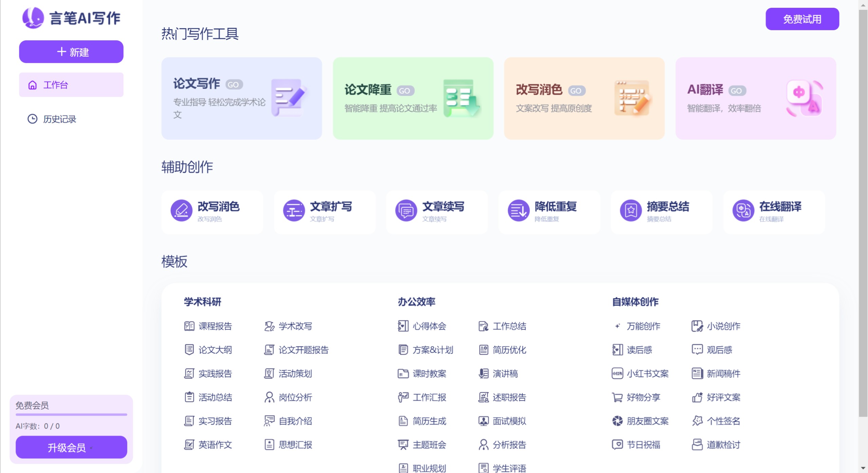Select the 简历优化 template
Screen dimensions: 868x473
click(509, 350)
